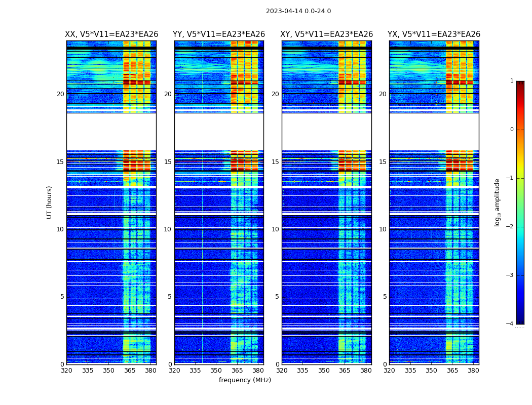Viewport: 532px width, 405px height.
Task: Click the 320 MHz tick under XY panel
Action: (x=282, y=371)
